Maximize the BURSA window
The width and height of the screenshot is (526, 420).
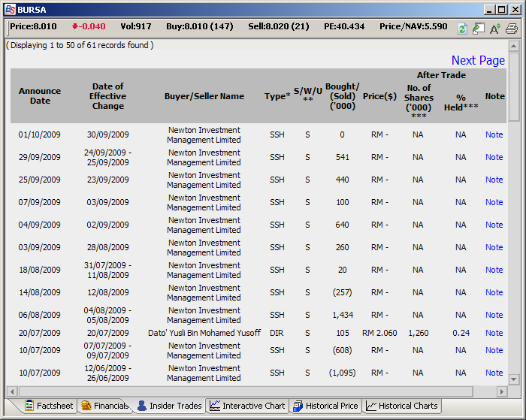[502, 10]
